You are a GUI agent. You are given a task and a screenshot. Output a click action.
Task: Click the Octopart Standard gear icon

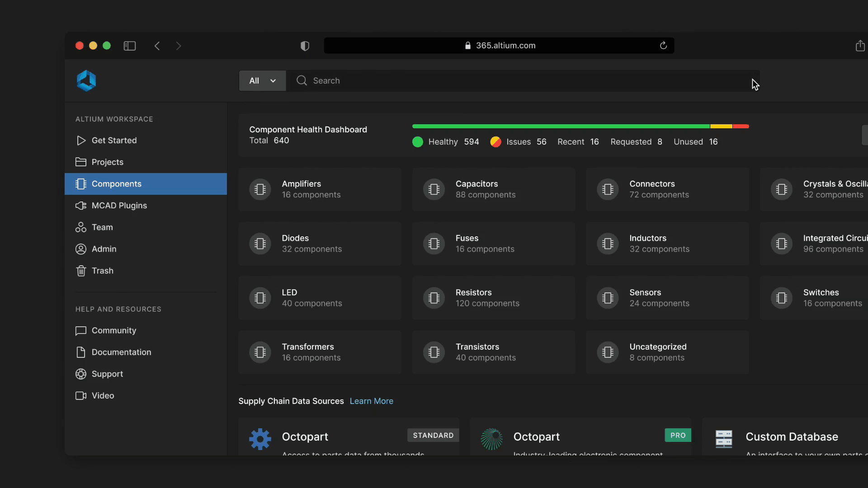point(260,439)
